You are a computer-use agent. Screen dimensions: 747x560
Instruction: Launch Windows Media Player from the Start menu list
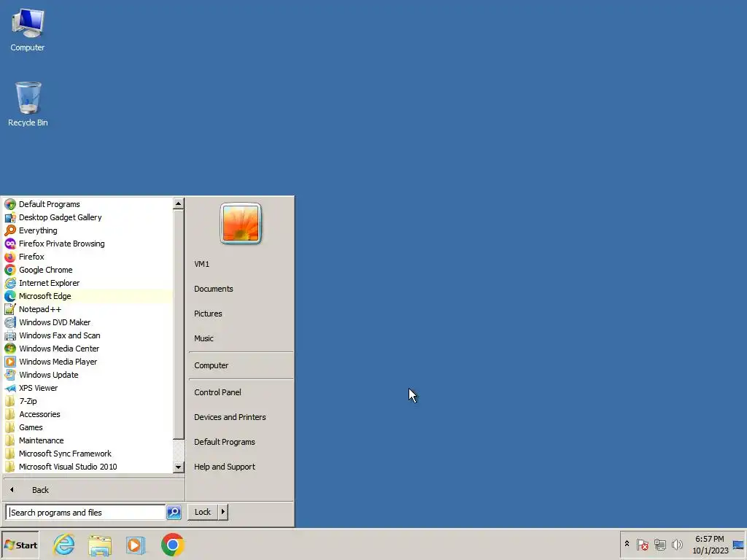88,362
